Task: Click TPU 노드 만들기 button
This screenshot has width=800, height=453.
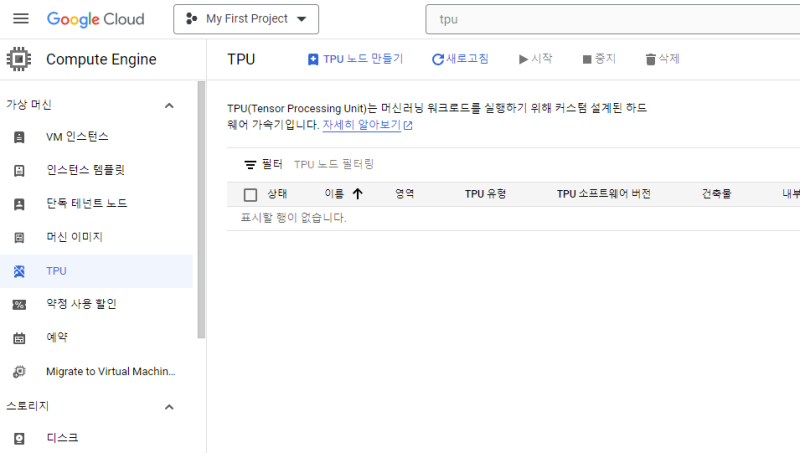Action: [x=356, y=59]
